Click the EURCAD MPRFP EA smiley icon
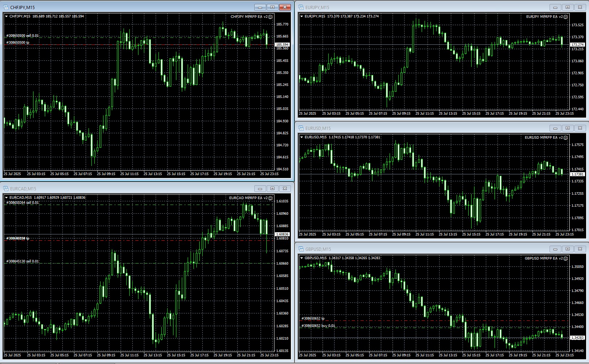 tap(270, 198)
